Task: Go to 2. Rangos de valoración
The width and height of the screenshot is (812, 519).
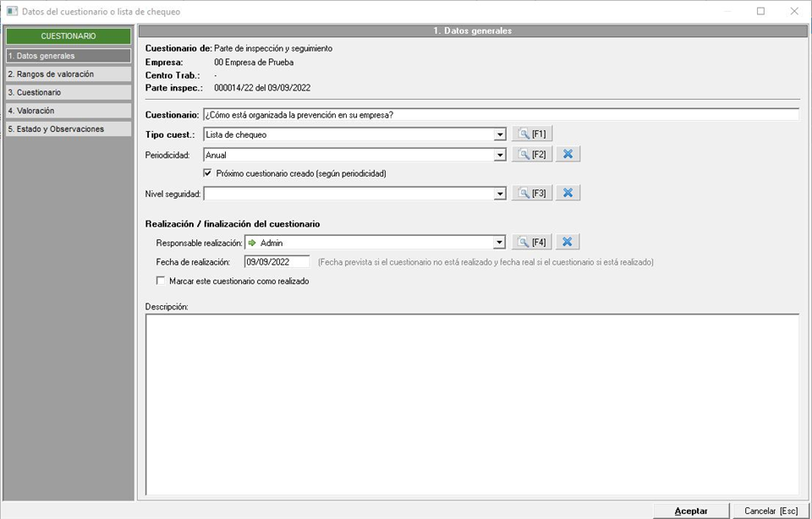Action: [69, 74]
